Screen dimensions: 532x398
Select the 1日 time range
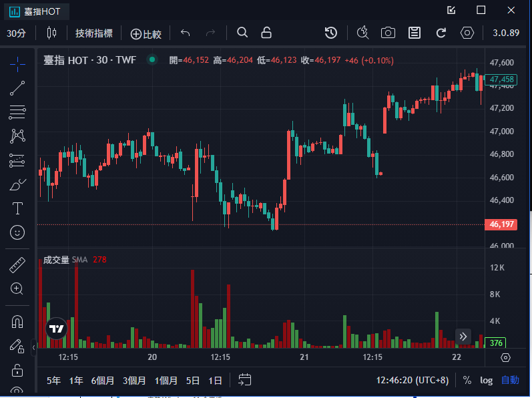tap(215, 381)
